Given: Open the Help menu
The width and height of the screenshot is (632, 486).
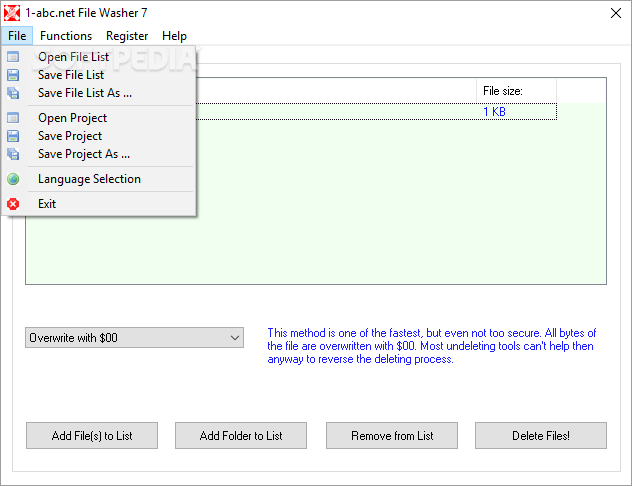Looking at the screenshot, I should [x=174, y=36].
